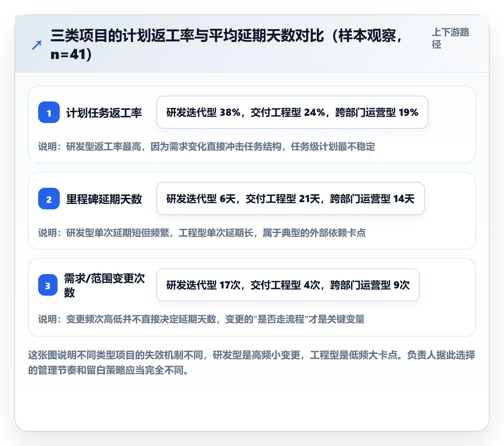Click the value box with 研发迭代型 38%
Screen dimensions: 504x446
click(x=292, y=112)
